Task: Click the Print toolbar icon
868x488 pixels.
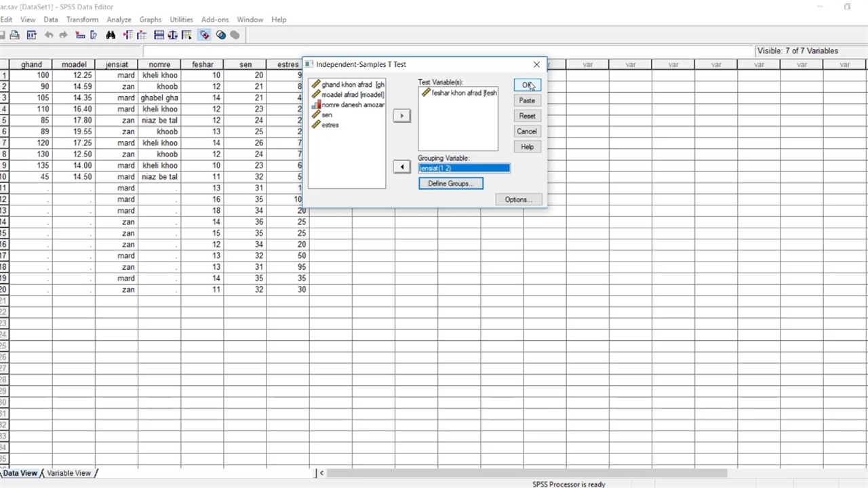Action: point(14,35)
